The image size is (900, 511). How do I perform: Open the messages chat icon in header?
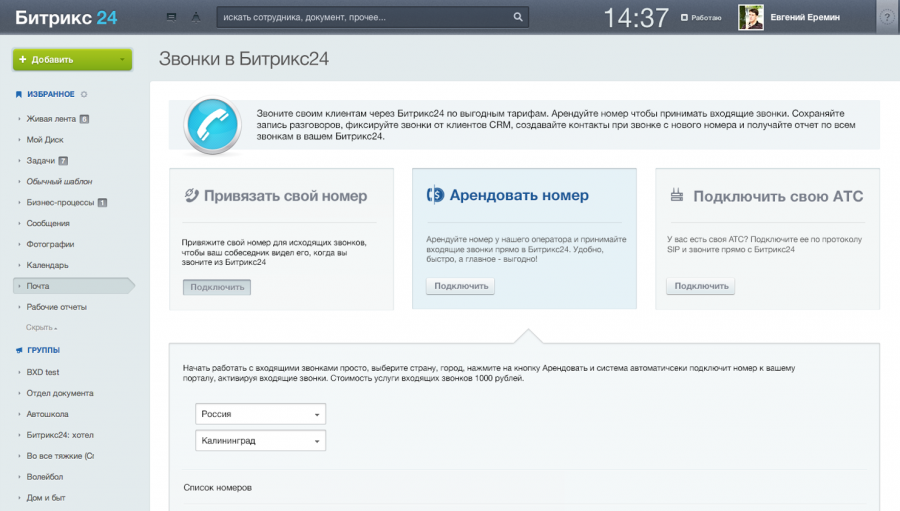[171, 17]
